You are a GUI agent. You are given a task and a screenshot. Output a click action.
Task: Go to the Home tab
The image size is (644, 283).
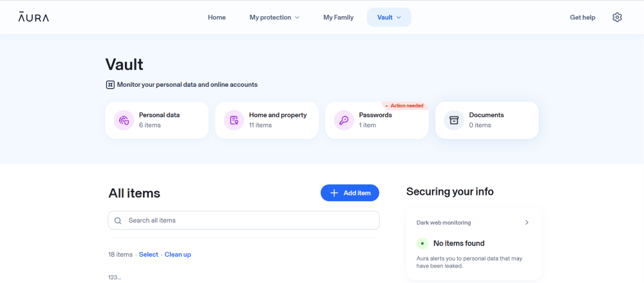point(216,17)
